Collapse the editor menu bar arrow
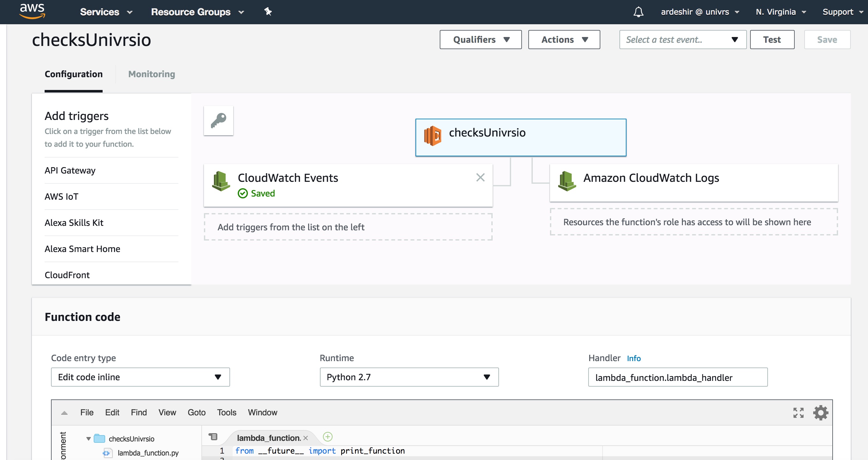The width and height of the screenshot is (868, 460). click(x=64, y=413)
